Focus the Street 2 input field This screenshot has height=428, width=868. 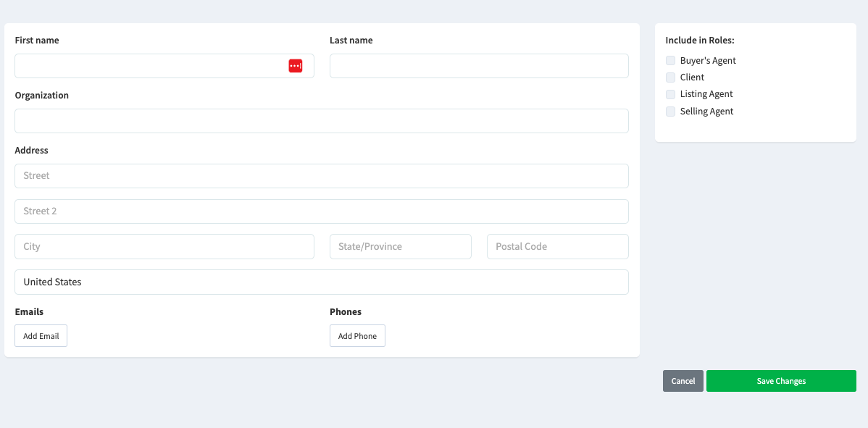pyautogui.click(x=322, y=211)
